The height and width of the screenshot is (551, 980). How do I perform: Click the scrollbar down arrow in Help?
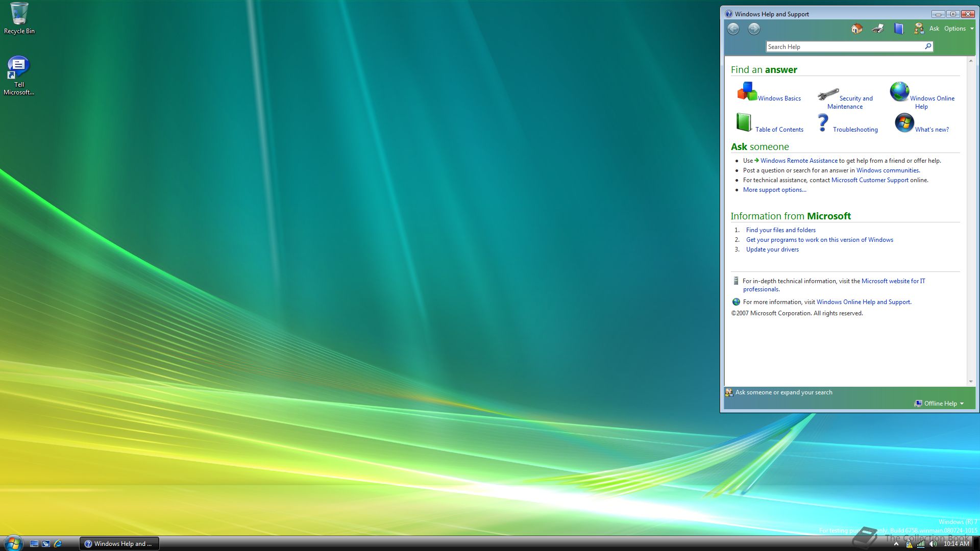[971, 382]
